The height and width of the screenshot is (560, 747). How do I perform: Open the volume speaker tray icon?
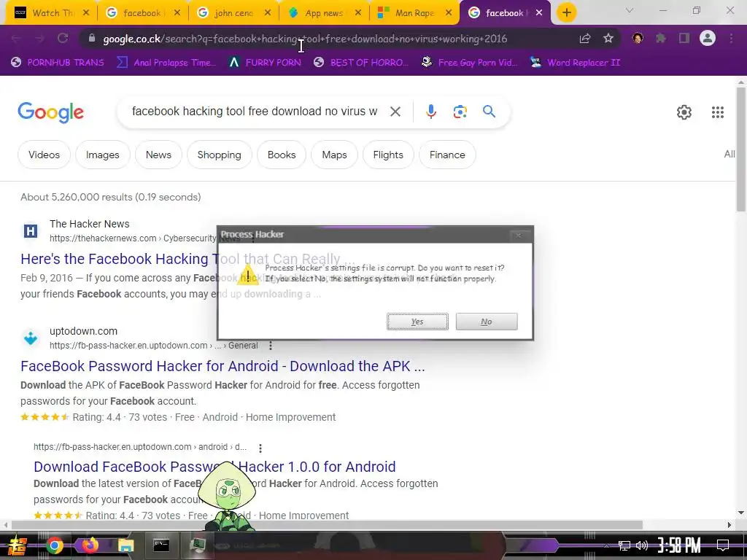coord(642,545)
